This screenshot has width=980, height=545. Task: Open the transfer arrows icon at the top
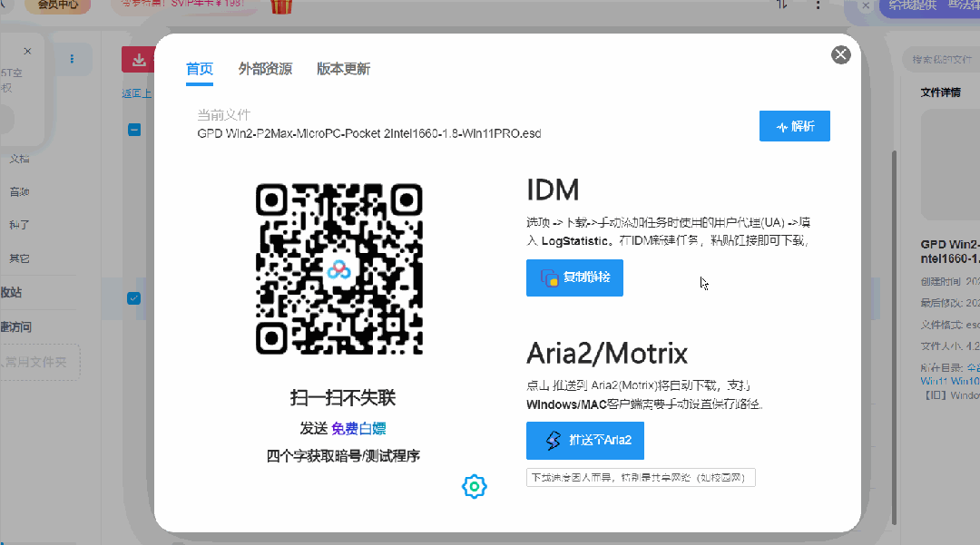tap(782, 5)
